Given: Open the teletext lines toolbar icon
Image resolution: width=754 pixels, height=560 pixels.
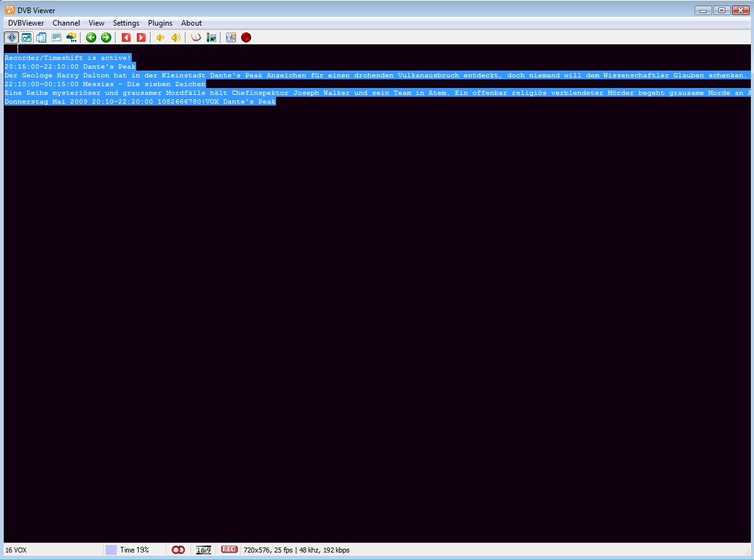Looking at the screenshot, I should click(56, 37).
